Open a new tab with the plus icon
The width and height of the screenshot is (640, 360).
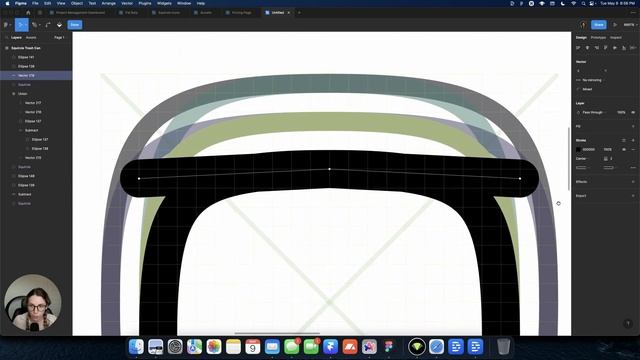pos(299,13)
